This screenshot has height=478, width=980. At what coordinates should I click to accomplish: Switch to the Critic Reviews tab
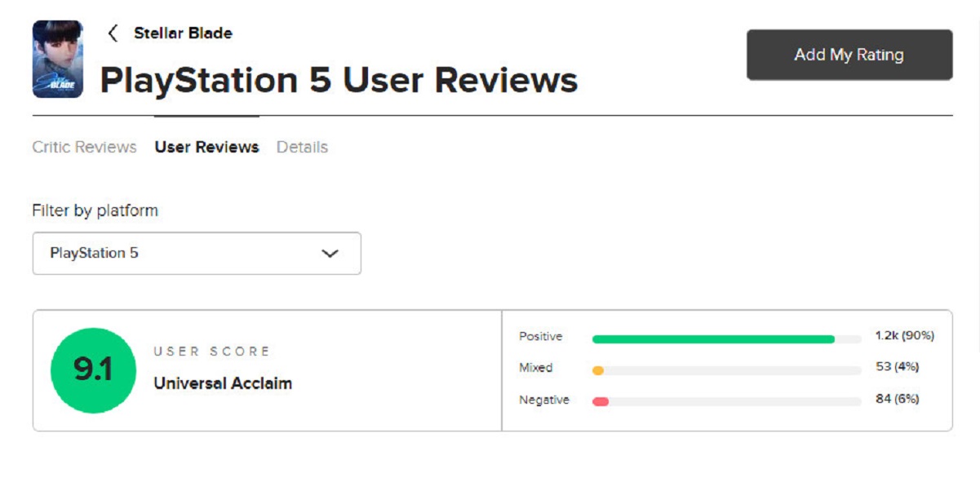(84, 148)
